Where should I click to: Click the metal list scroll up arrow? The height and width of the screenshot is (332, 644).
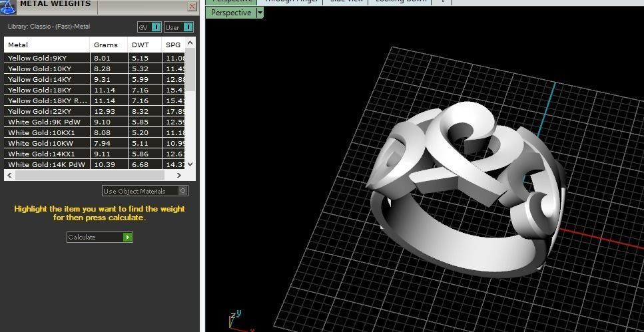tap(190, 43)
